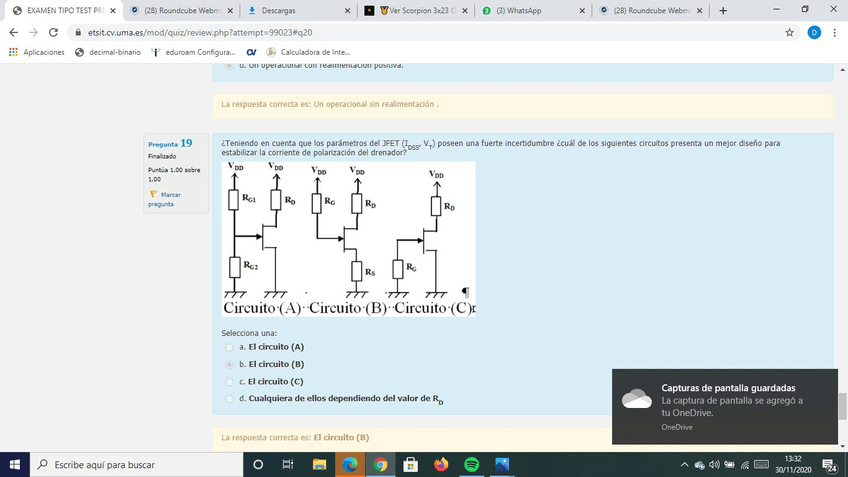Choose option c. El circuito (C)
Viewport: 848px width, 477px height.
(229, 381)
